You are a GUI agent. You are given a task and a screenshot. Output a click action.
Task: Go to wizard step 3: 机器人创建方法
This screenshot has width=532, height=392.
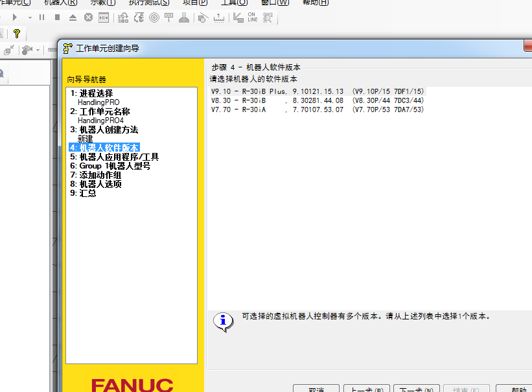point(104,130)
